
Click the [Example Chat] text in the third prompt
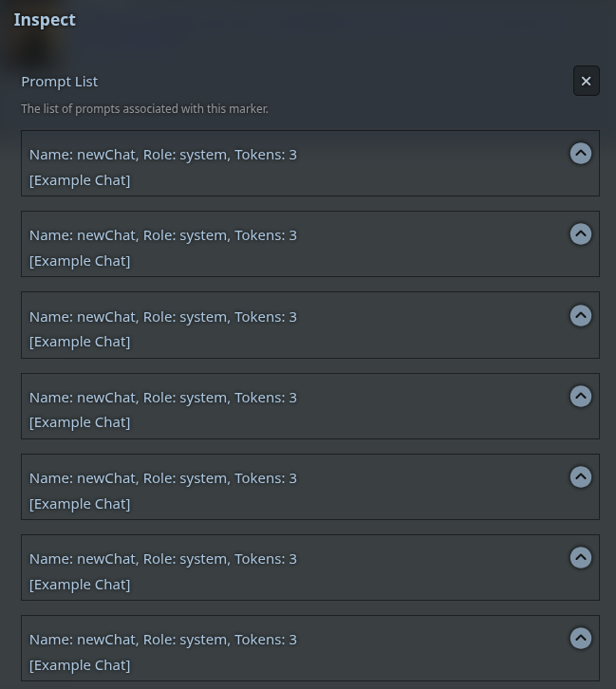point(80,342)
